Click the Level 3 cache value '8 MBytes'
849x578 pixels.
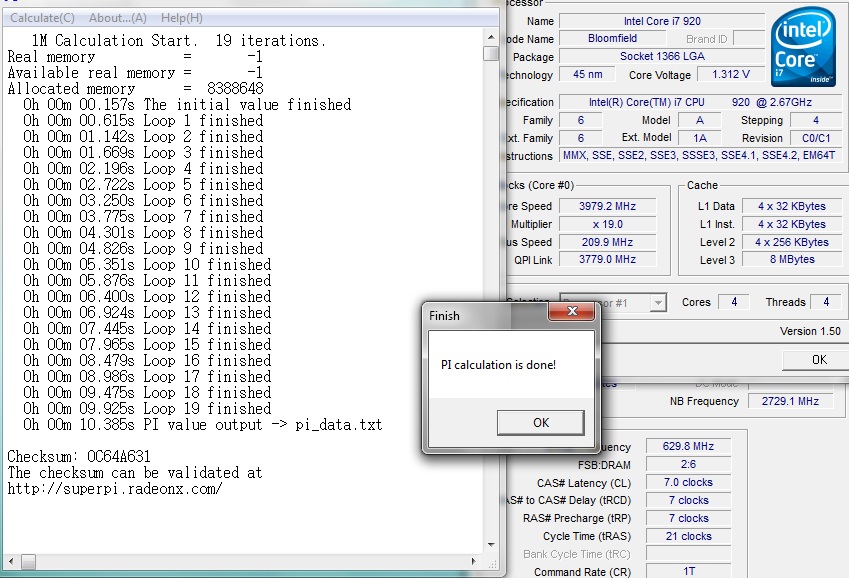[x=792, y=259]
